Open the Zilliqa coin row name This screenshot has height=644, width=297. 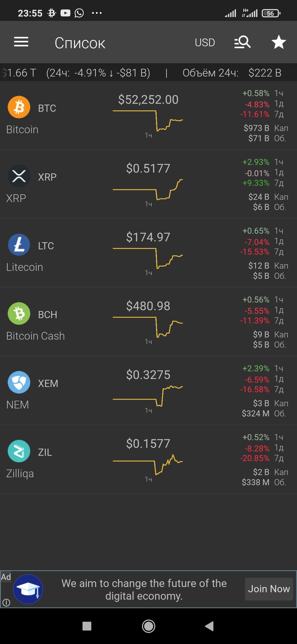(x=20, y=474)
